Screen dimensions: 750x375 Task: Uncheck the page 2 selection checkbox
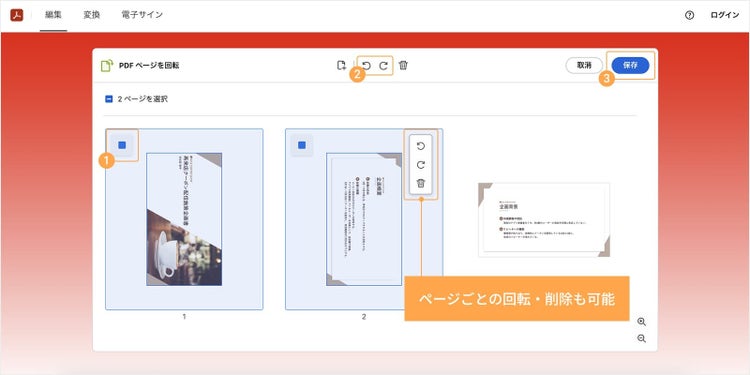(x=302, y=145)
